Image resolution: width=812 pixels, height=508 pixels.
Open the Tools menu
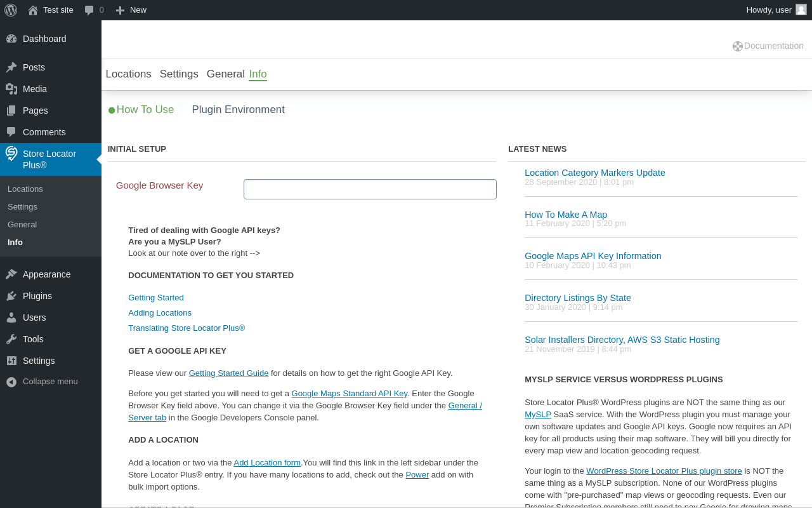[x=33, y=339]
